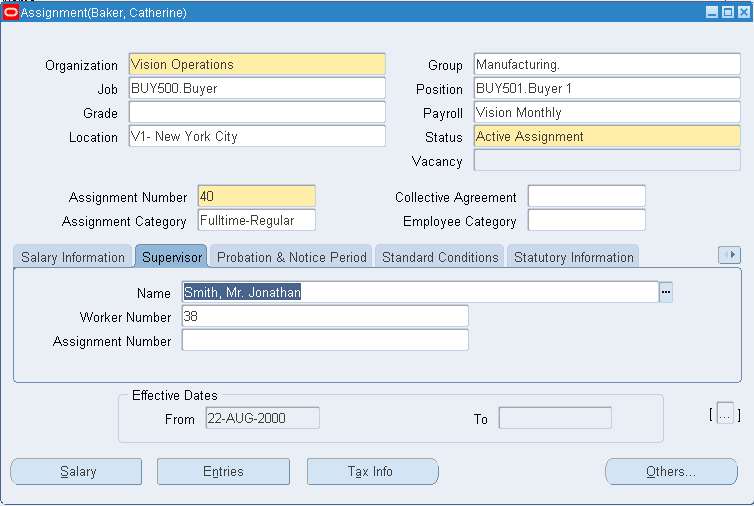Switch to the Salary Information tab
Viewport: 754px width, 506px height.
point(73,257)
